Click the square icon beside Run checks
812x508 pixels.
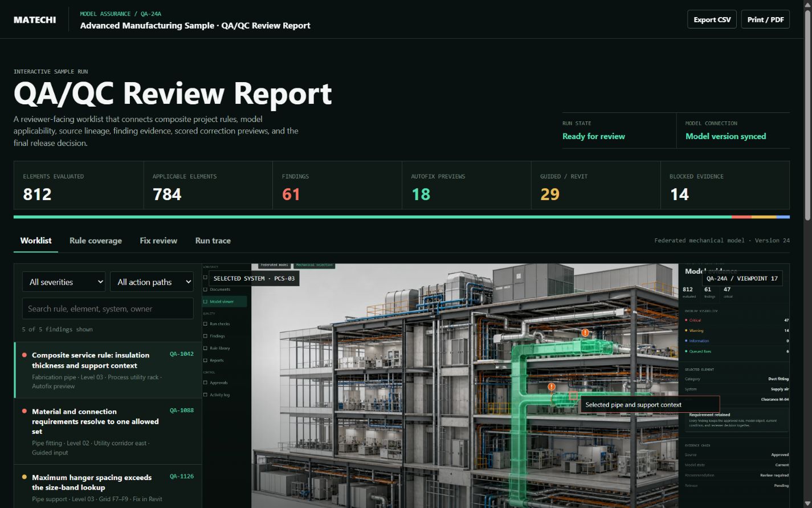(206, 324)
